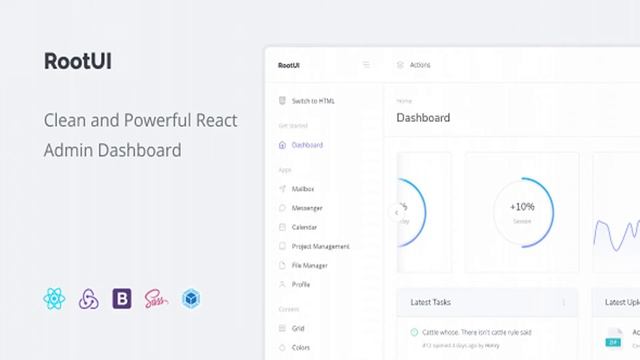Click the ZIP file icon in Latest Uploads
This screenshot has width=640, height=360.
613,337
